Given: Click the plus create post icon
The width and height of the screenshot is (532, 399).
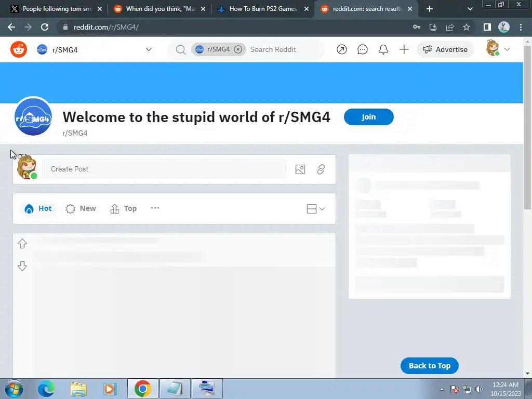Looking at the screenshot, I should click(x=404, y=49).
